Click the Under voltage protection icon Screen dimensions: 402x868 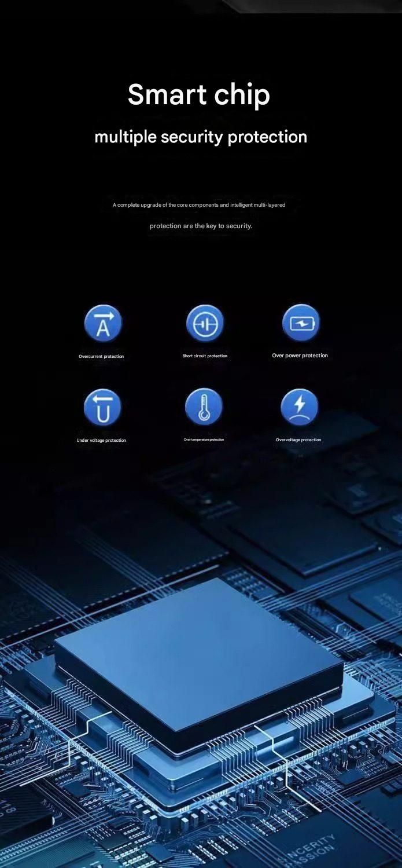tap(102, 407)
